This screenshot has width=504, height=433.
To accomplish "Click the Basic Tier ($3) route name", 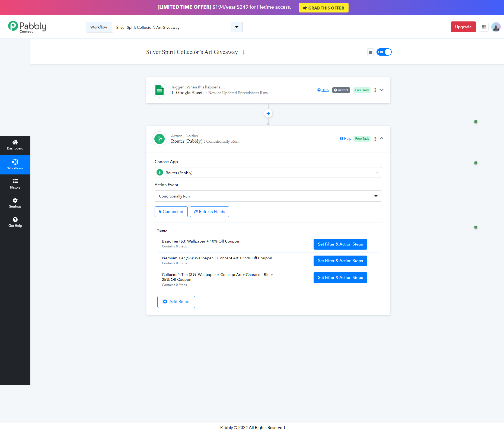I will (200, 241).
